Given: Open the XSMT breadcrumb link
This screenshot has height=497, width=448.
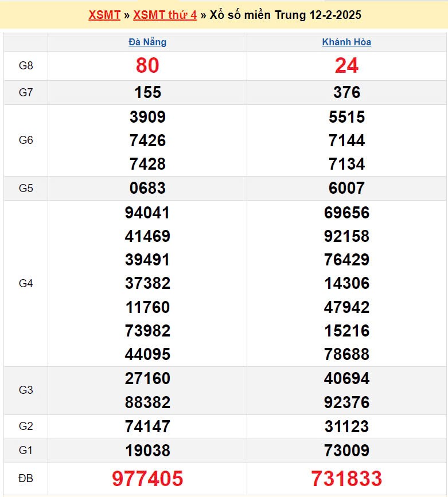Looking at the screenshot, I should [104, 15].
